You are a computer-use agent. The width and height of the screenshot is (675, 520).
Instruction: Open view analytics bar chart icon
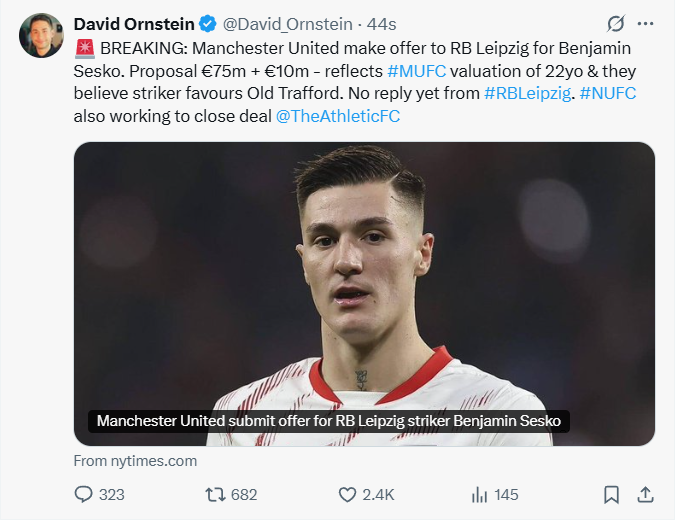tap(480, 494)
